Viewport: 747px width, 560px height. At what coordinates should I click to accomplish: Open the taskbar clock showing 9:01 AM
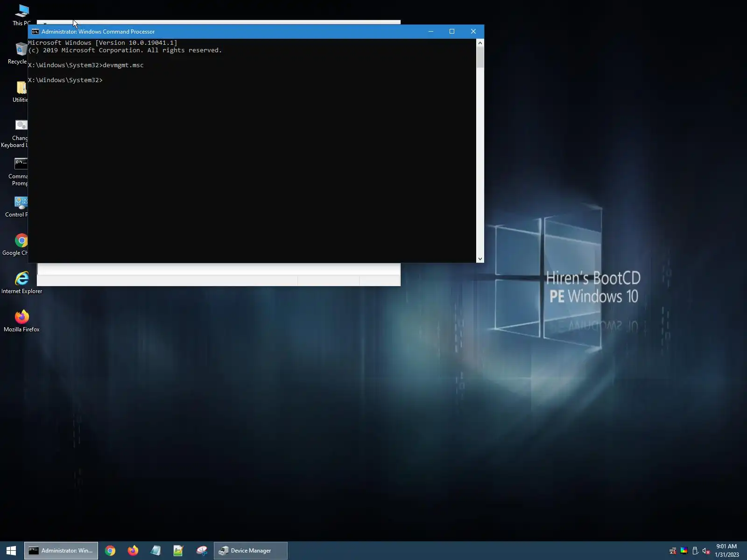(727, 551)
